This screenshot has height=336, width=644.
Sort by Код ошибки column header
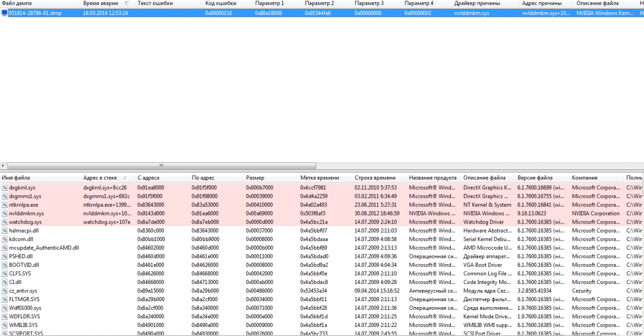click(228, 3)
